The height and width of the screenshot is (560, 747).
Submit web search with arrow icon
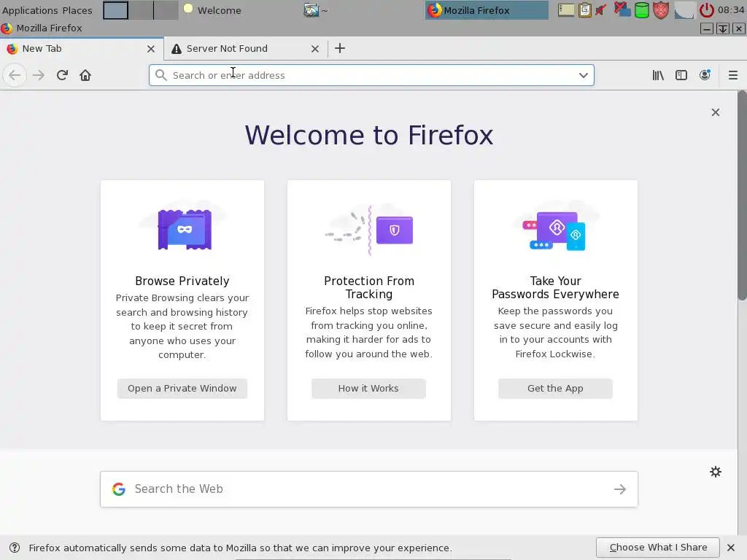click(x=620, y=489)
